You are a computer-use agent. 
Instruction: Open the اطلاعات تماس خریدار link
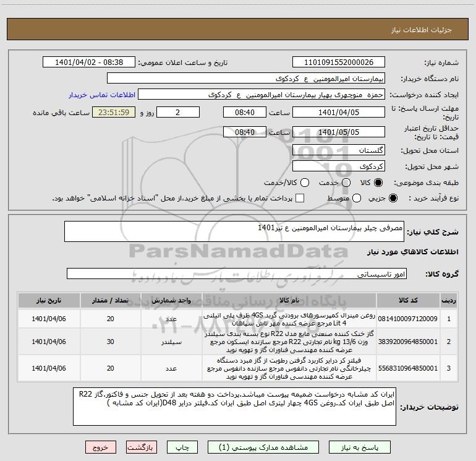102,95
